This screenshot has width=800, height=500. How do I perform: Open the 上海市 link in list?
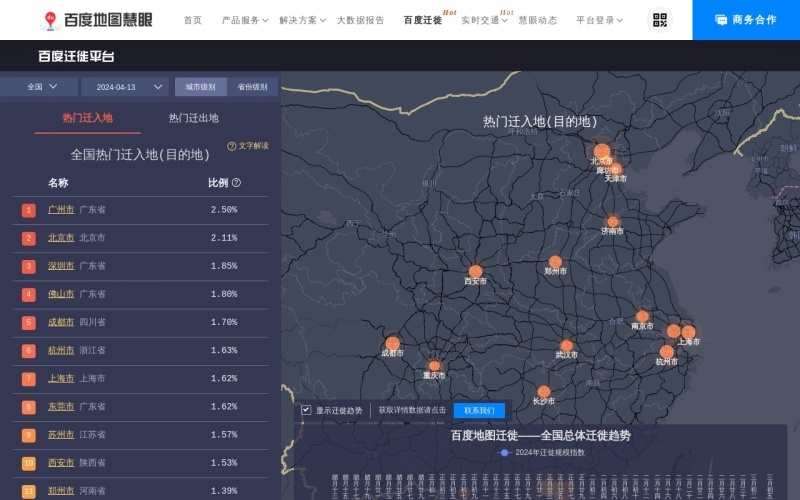pyautogui.click(x=61, y=379)
